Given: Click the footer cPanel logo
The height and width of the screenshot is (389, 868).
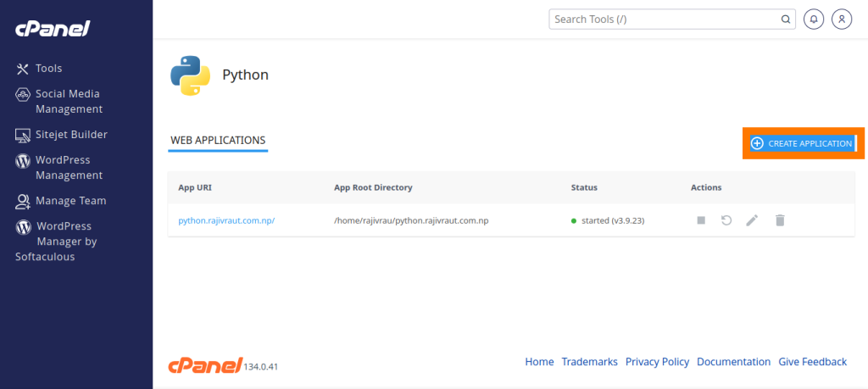Looking at the screenshot, I should pyautogui.click(x=205, y=364).
